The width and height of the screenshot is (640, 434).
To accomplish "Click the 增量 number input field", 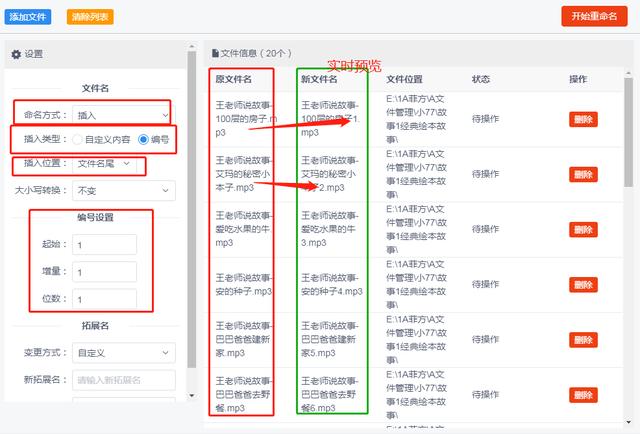I will (104, 272).
